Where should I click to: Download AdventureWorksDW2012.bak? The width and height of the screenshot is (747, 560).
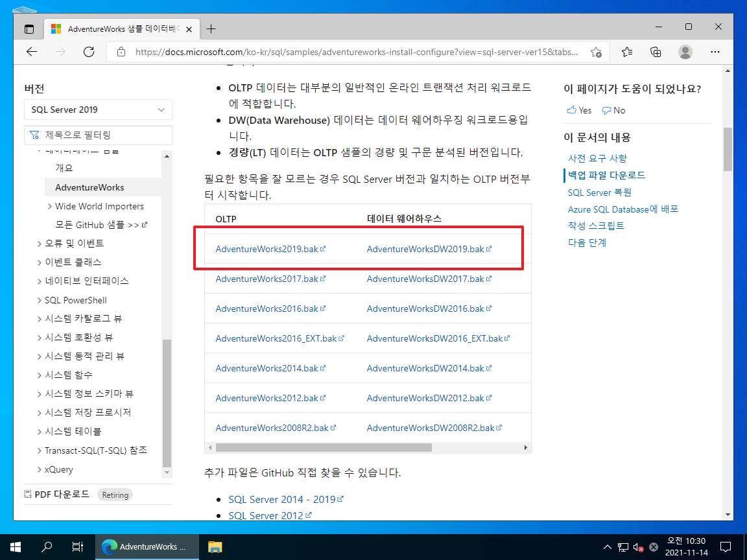[x=429, y=398]
